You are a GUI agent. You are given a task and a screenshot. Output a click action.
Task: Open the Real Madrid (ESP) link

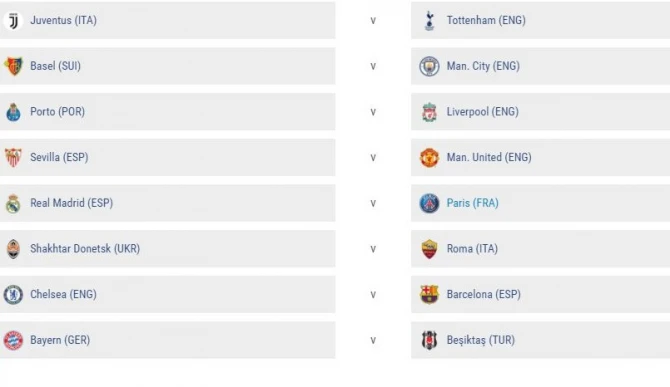pyautogui.click(x=71, y=203)
